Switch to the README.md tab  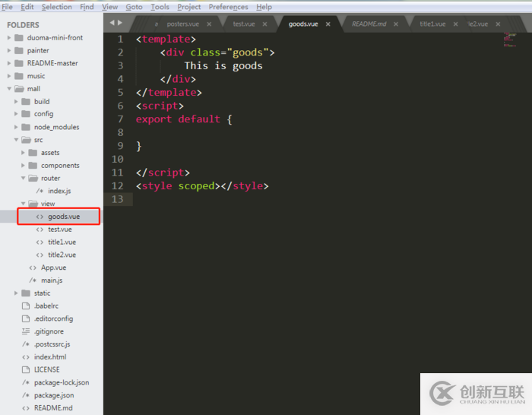(x=369, y=24)
